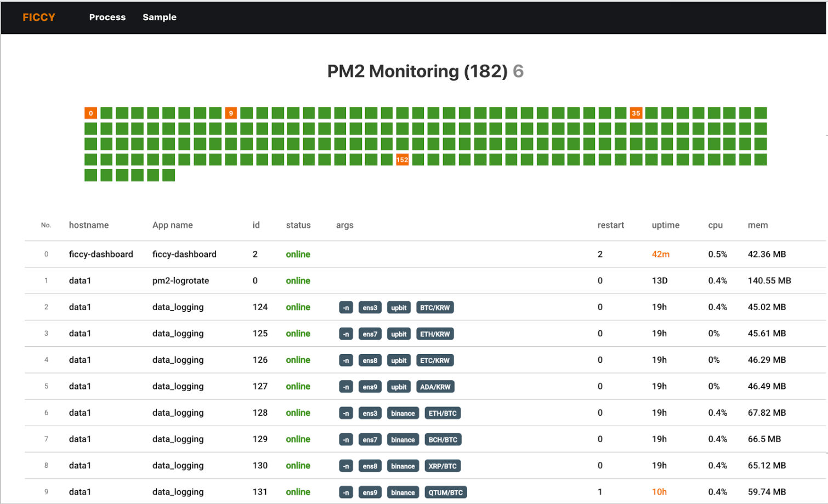The image size is (828, 504).
Task: Click the ens3 badge on row id 124
Action: pos(370,307)
